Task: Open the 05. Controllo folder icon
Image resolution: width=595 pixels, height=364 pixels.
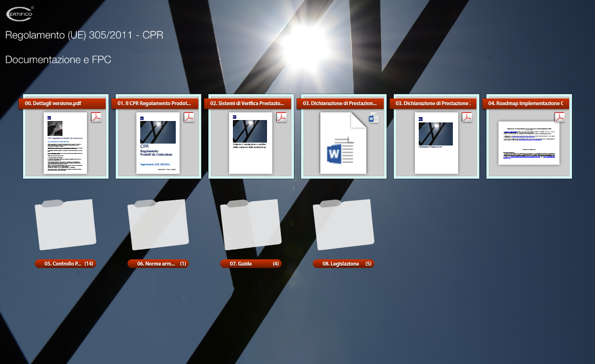Action: pyautogui.click(x=65, y=225)
